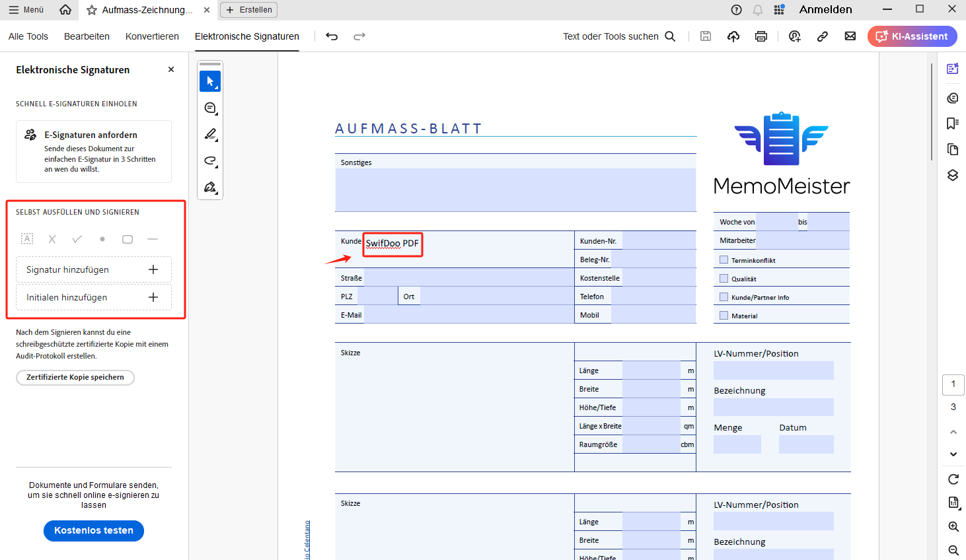966x560 pixels.
Task: Choose the freehand draw loop tool
Action: [x=210, y=160]
